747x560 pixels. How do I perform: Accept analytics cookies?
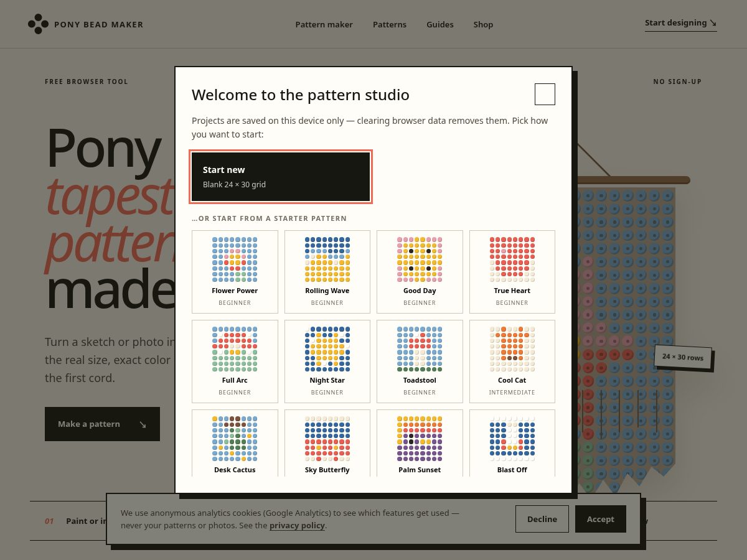pyautogui.click(x=601, y=519)
